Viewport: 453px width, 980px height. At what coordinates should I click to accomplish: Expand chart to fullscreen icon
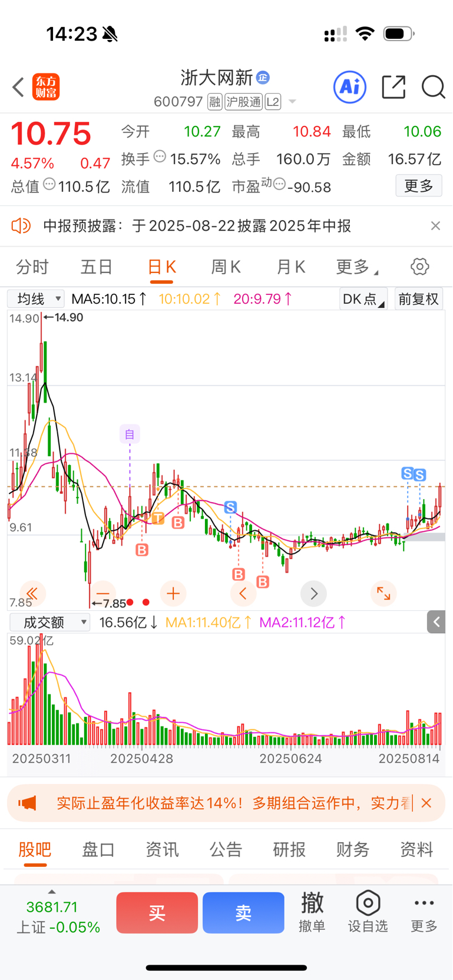(x=383, y=593)
